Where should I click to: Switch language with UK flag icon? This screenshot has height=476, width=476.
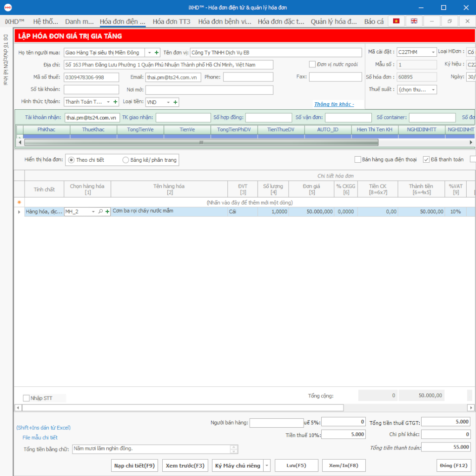pyautogui.click(x=414, y=21)
